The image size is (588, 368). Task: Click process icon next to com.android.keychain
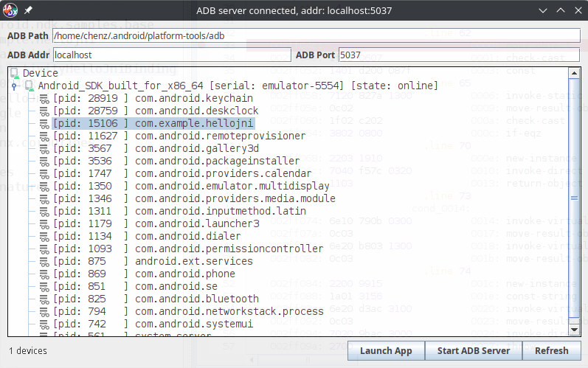coord(44,99)
